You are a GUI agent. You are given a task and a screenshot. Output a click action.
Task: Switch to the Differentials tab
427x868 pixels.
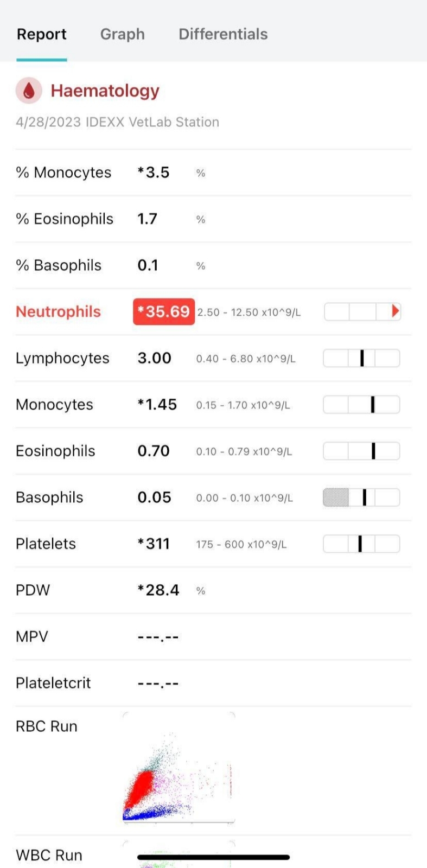223,34
